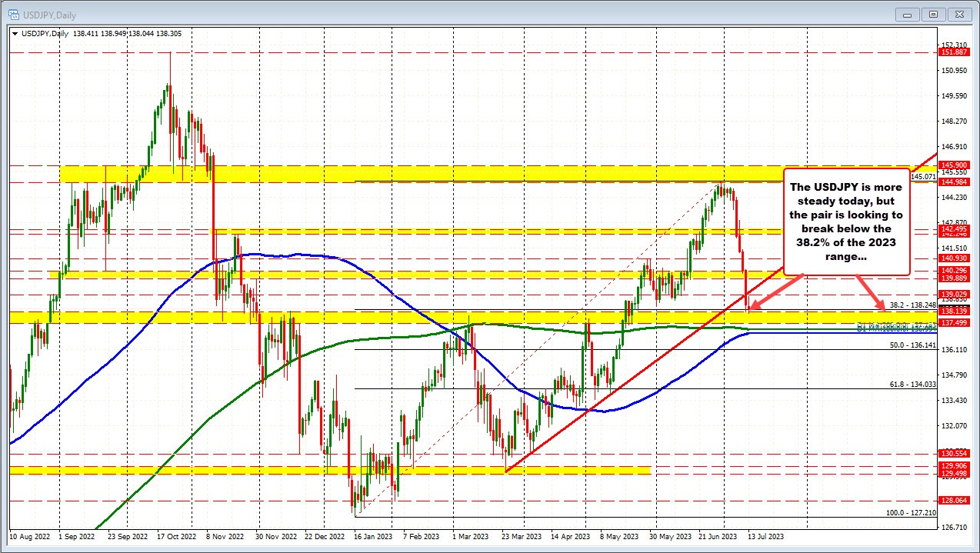Click the 22 Dec 2022 date label

point(325,537)
